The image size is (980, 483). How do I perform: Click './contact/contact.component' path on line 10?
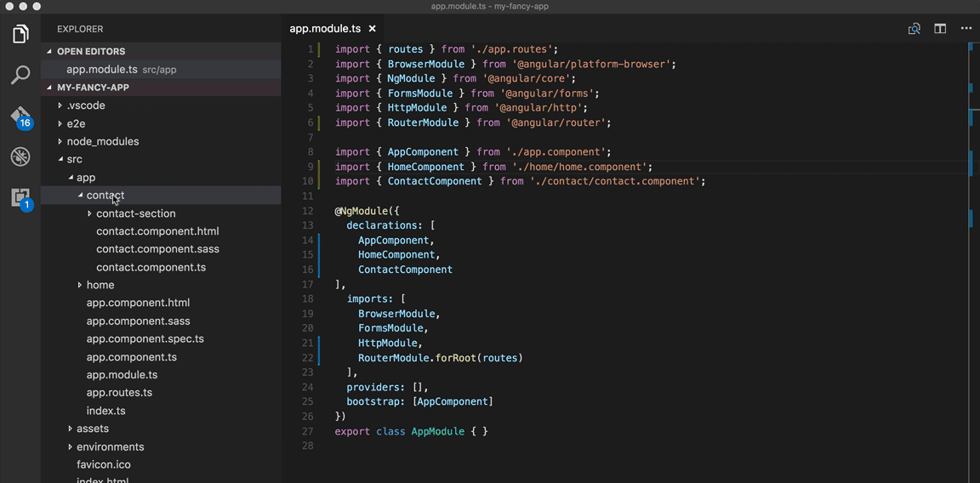click(x=614, y=181)
